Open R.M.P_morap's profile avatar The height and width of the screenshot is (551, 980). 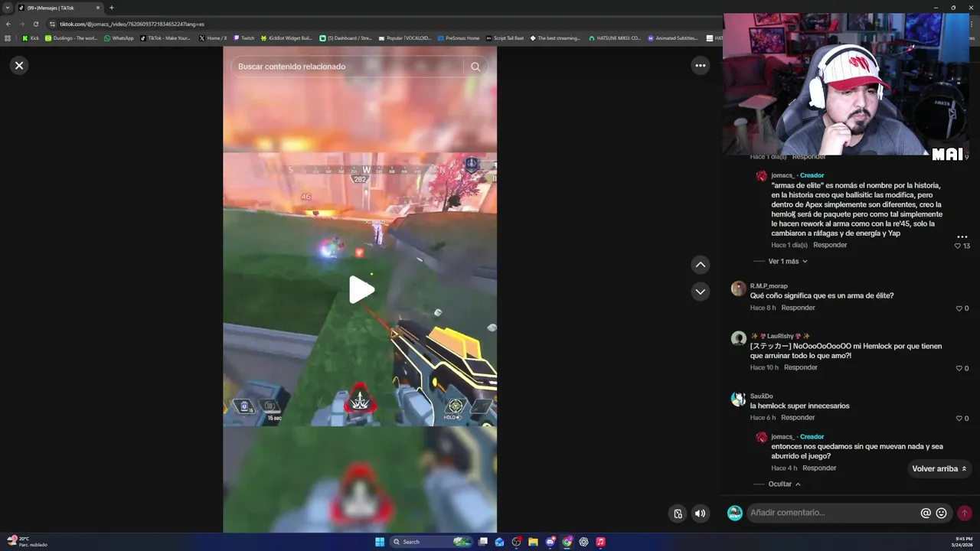coord(738,289)
